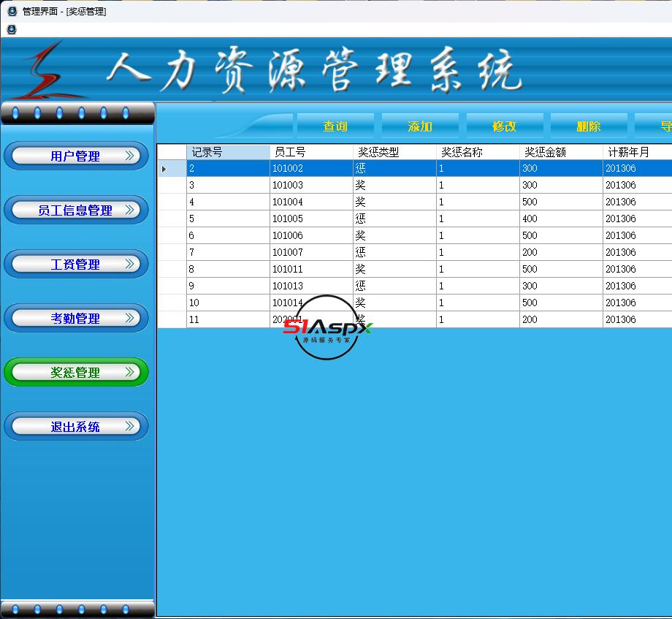
Task: Click record number 6 cell
Action: [228, 235]
